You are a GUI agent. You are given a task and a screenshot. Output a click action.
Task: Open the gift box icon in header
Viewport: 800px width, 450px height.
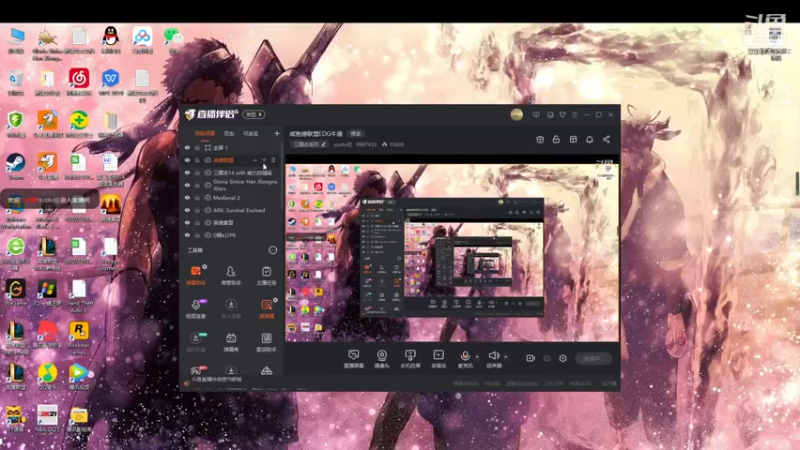click(x=540, y=139)
